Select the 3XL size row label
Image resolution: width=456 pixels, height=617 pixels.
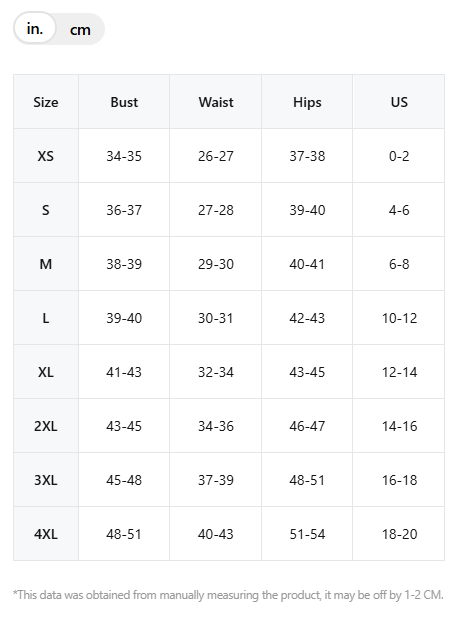click(46, 480)
